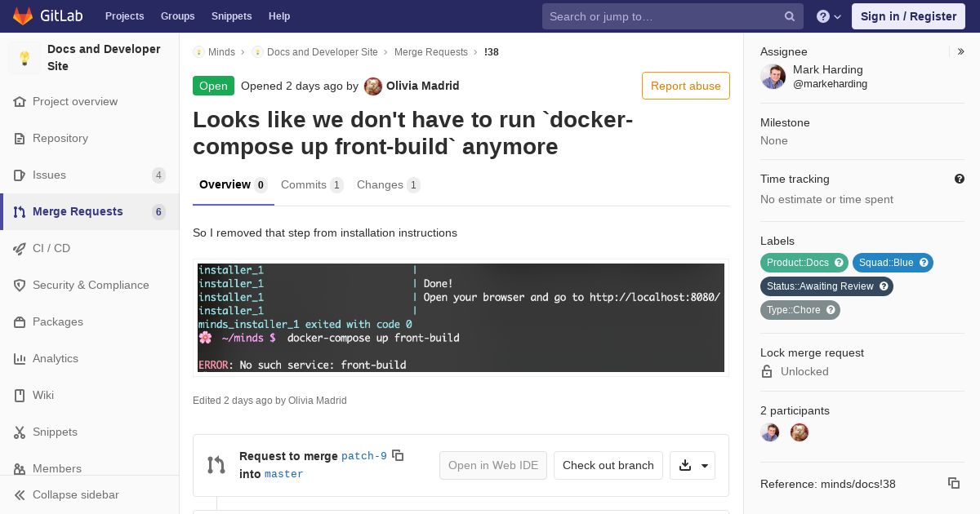Click the Docs and Developer Site lightbulb avatar
This screenshot has height=514, width=980.
click(x=24, y=58)
